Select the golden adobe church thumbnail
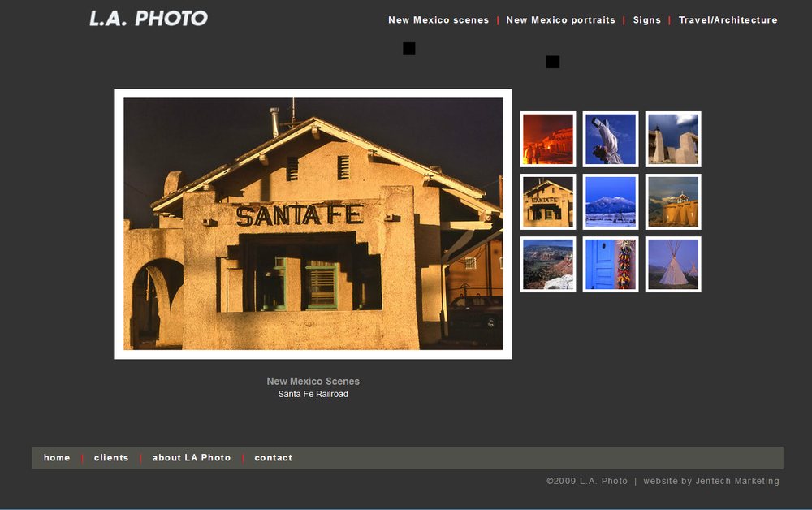Screen dimensions: 812x510 673,202
